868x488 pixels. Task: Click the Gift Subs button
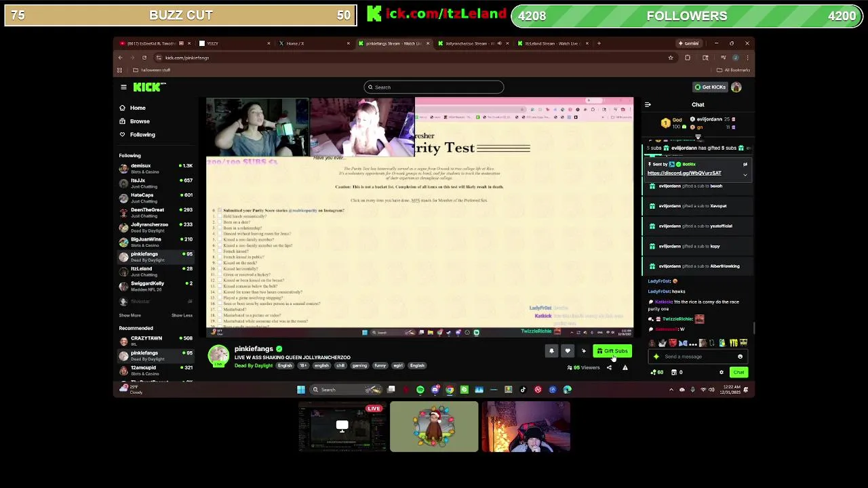click(x=612, y=351)
